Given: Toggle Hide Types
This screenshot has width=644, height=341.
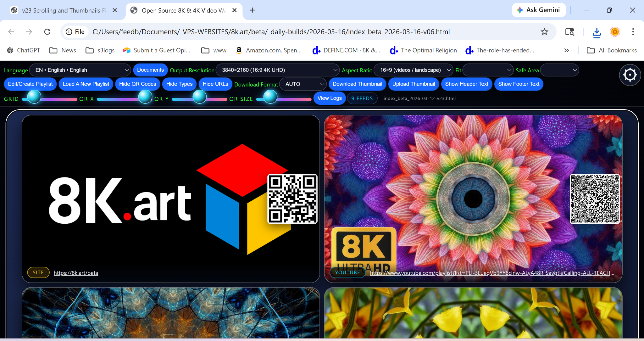Looking at the screenshot, I should [179, 84].
